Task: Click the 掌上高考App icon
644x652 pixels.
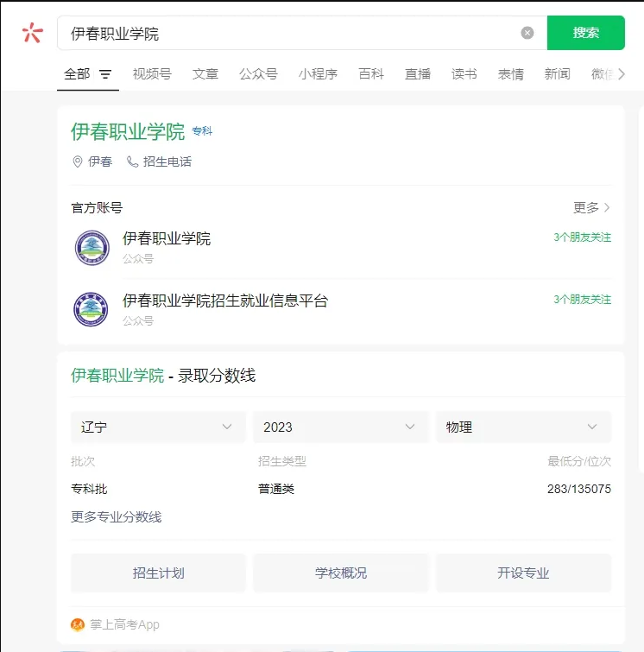Action: (78, 624)
